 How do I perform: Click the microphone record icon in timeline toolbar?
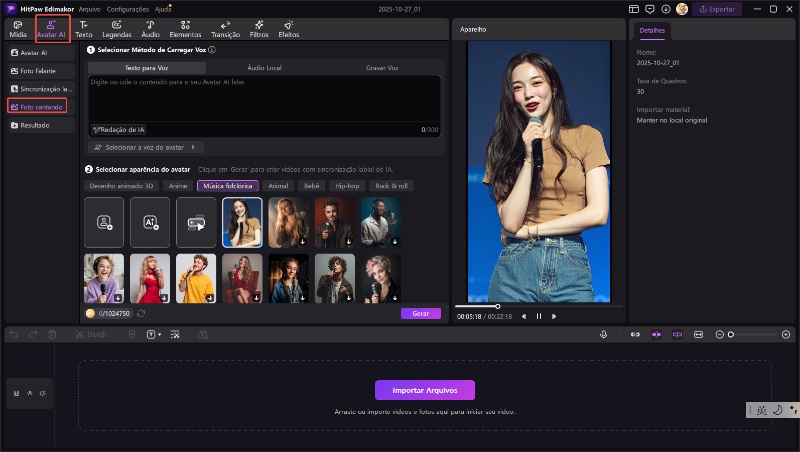[x=603, y=334]
